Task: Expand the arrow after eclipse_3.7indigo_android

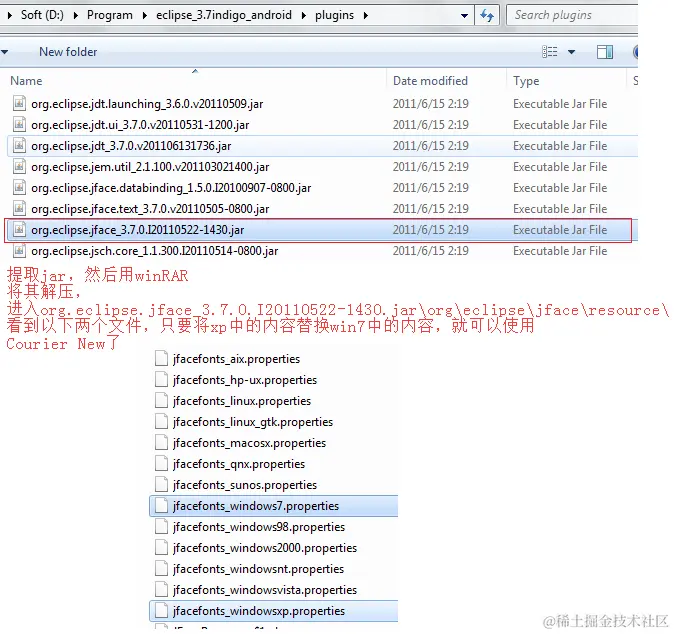Action: (304, 15)
